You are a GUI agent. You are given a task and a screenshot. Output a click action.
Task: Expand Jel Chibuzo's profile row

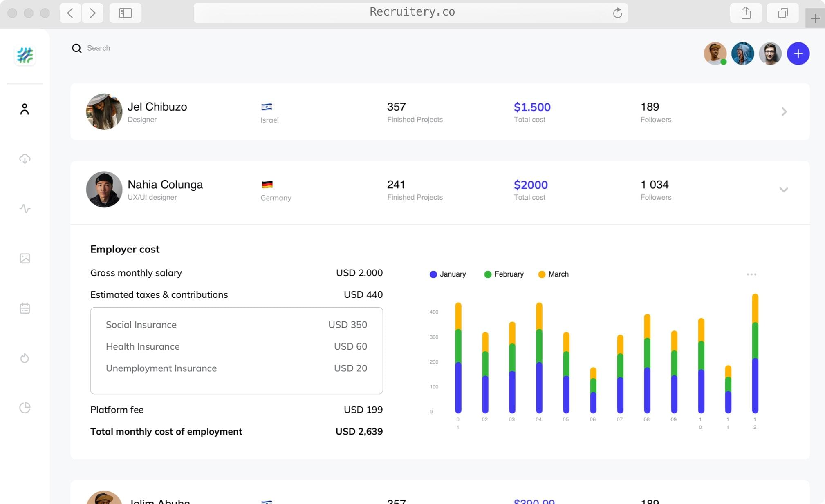point(784,112)
